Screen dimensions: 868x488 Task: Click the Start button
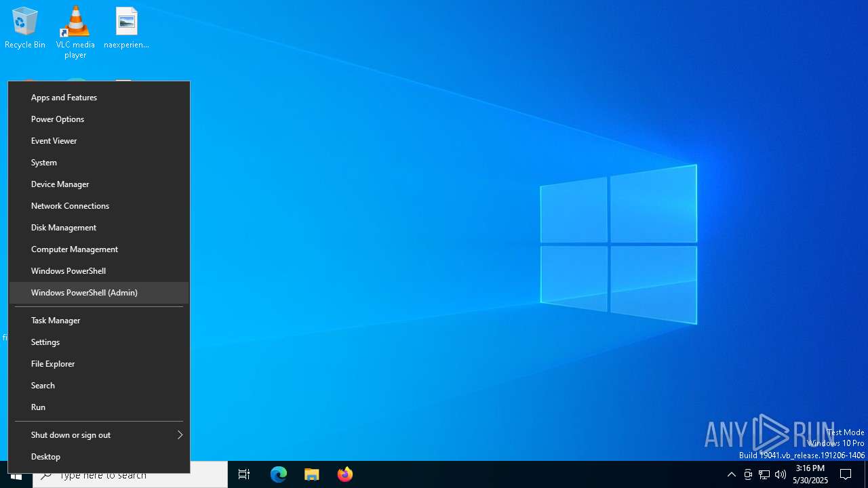pos(16,475)
